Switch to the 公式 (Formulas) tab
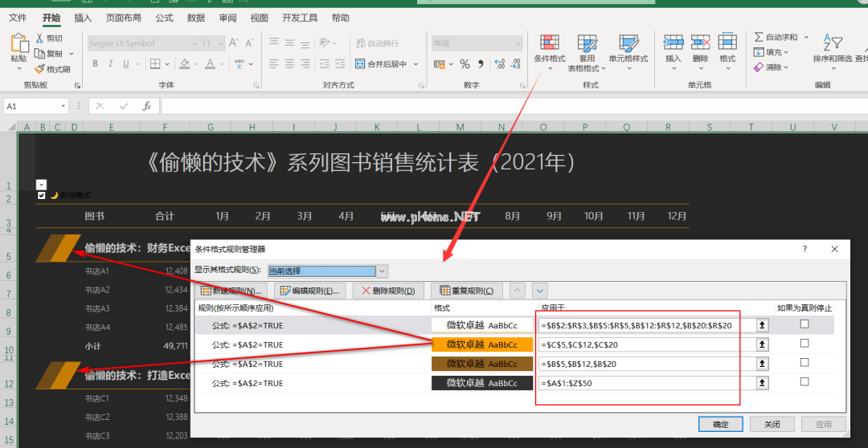This screenshot has width=868, height=448. coord(165,18)
